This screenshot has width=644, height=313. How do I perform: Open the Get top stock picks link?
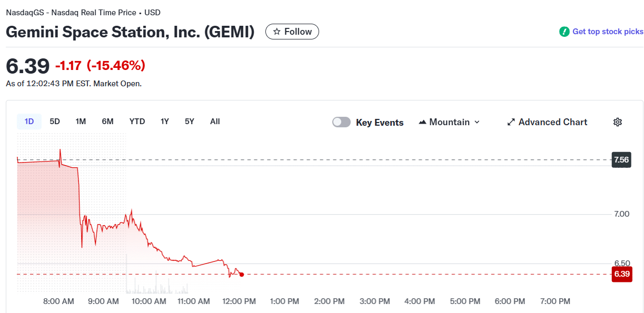pos(608,32)
